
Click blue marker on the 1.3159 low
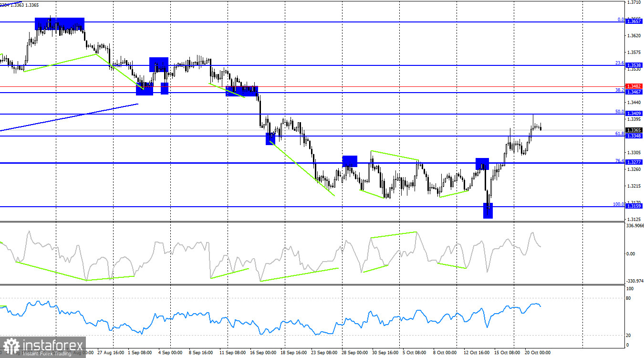[488, 211]
